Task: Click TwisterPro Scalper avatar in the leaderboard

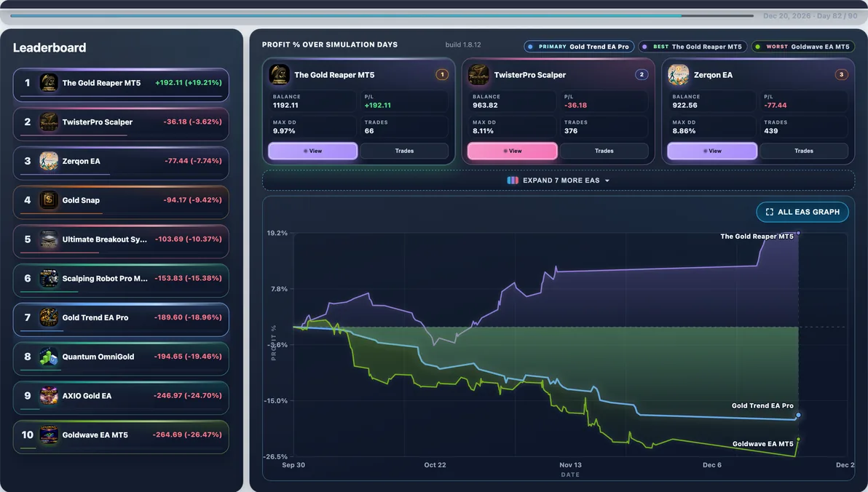Action: (x=49, y=122)
